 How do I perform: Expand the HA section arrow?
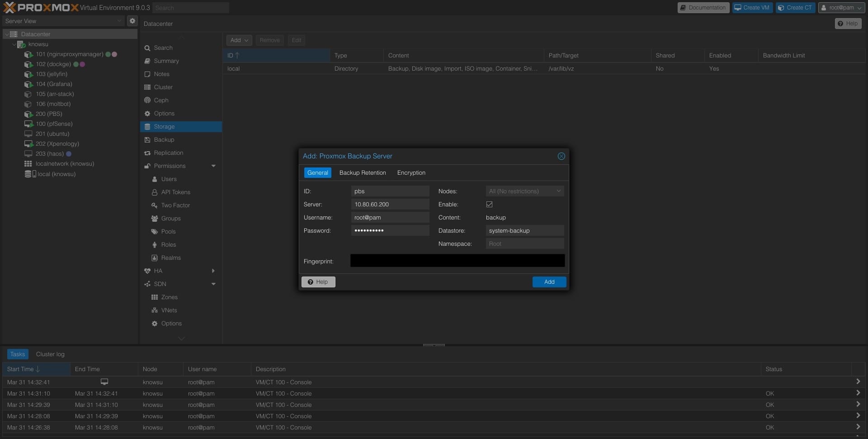(213, 271)
